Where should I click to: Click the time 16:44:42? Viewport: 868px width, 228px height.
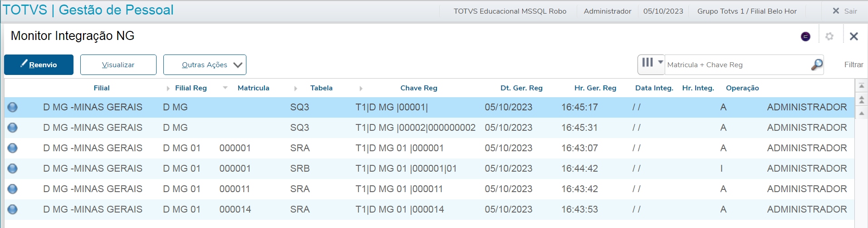[579, 169]
